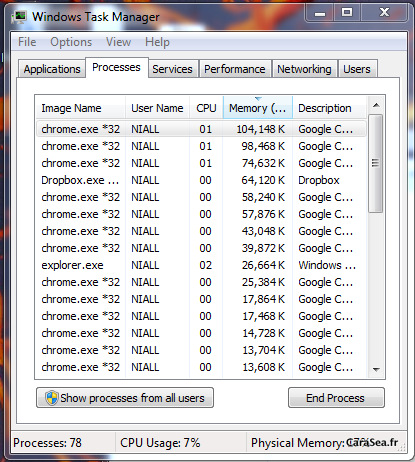Open the Performance tab
Screen dimensions: 415x462
pyautogui.click(x=235, y=69)
